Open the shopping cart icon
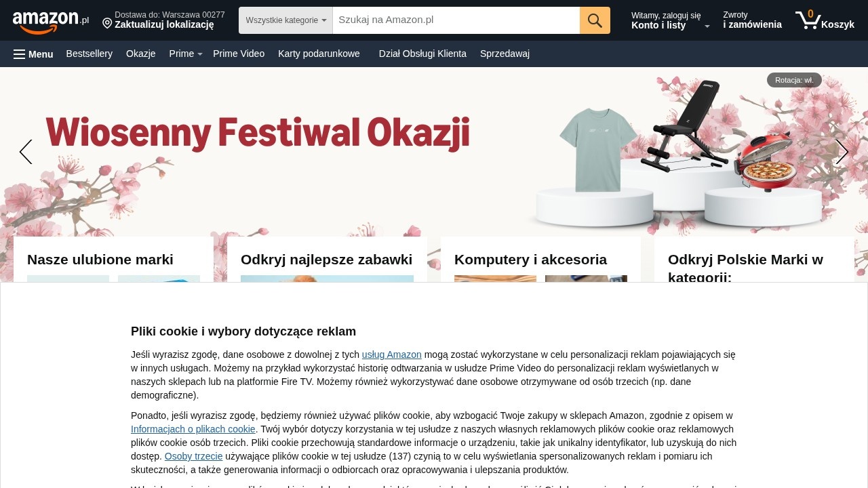The height and width of the screenshot is (488, 868). click(808, 20)
